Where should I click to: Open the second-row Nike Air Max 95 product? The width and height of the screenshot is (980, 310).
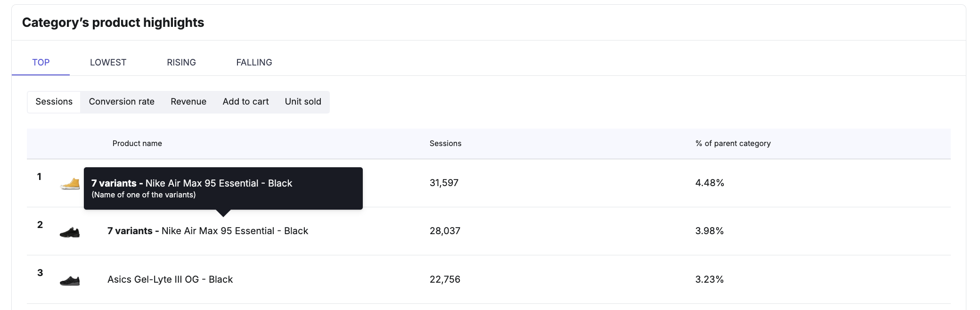[208, 231]
